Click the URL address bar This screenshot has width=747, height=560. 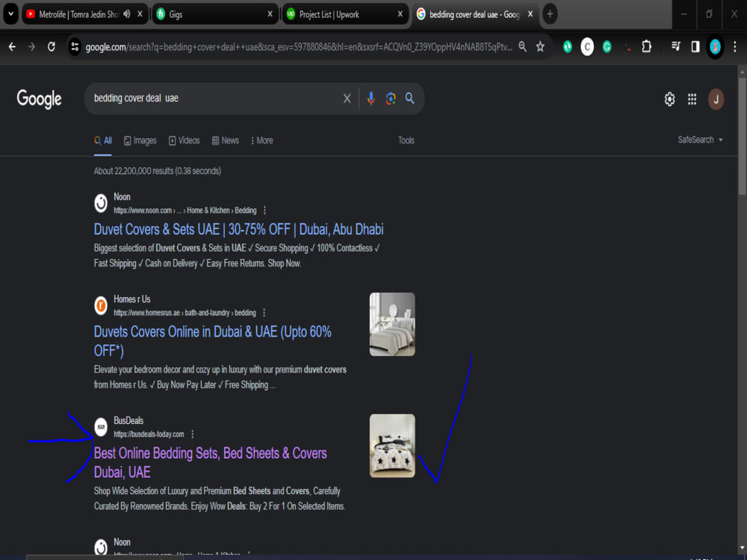pyautogui.click(x=299, y=46)
